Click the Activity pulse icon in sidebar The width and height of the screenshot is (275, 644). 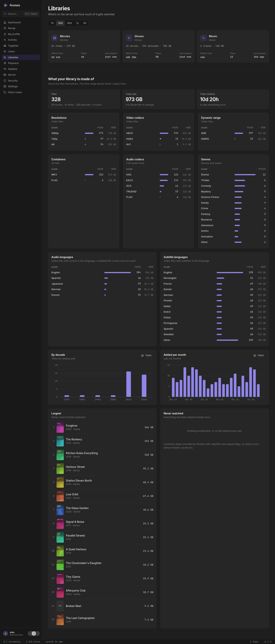[5, 40]
